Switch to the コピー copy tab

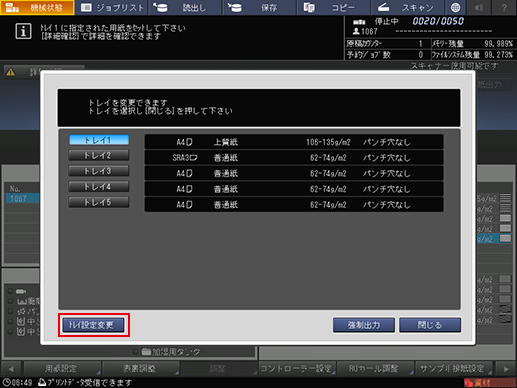[333, 7]
